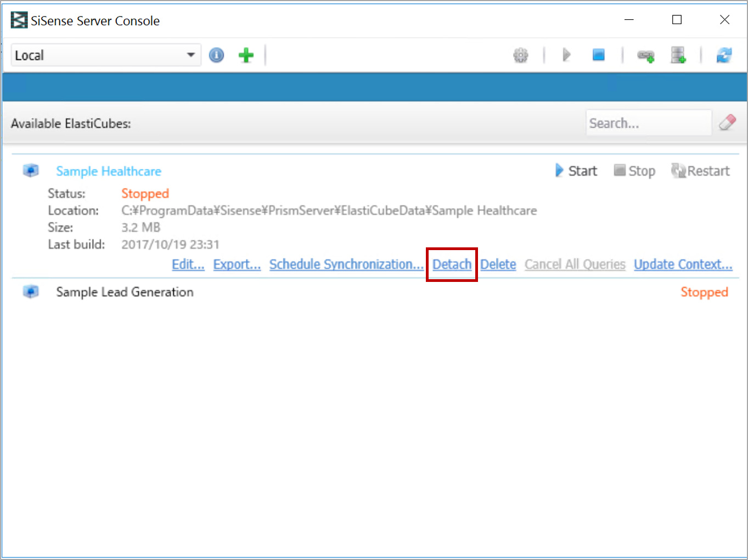748x560 pixels.
Task: Click the green plus add server icon
Action: click(x=246, y=55)
